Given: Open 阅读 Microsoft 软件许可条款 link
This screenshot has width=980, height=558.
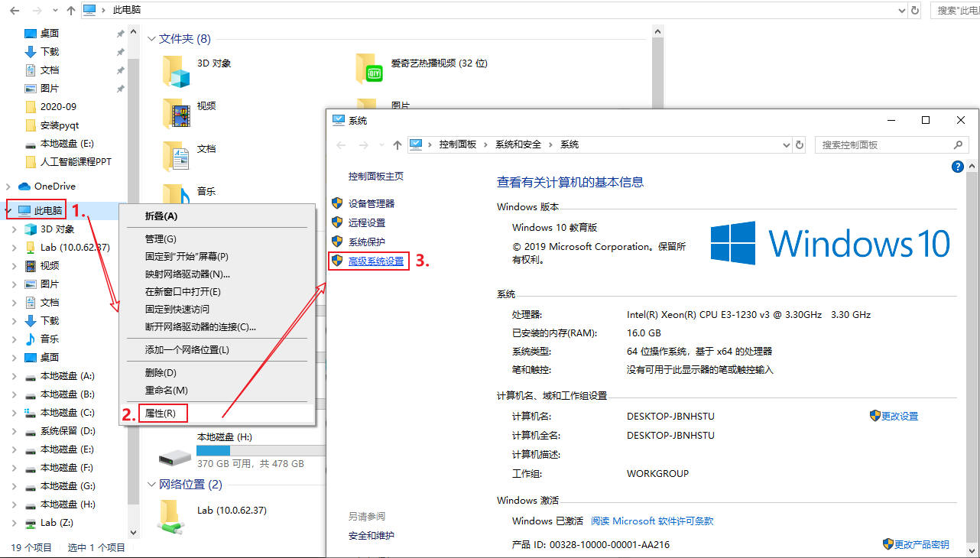Looking at the screenshot, I should pos(652,521).
